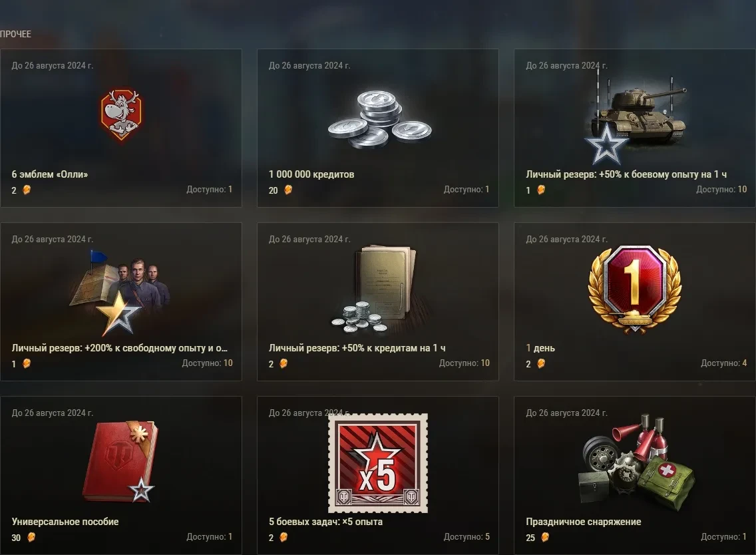Open the crew free experience reserve icon
The image size is (756, 555).
point(120,292)
